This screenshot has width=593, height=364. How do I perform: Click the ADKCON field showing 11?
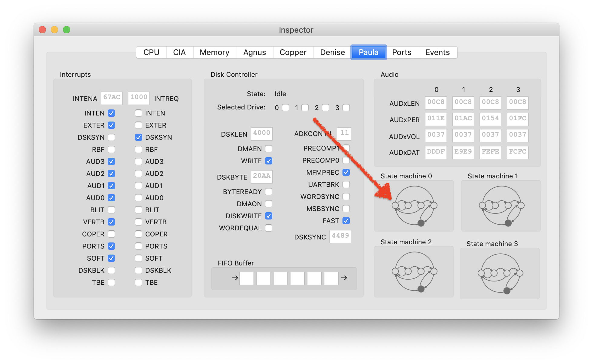(344, 134)
